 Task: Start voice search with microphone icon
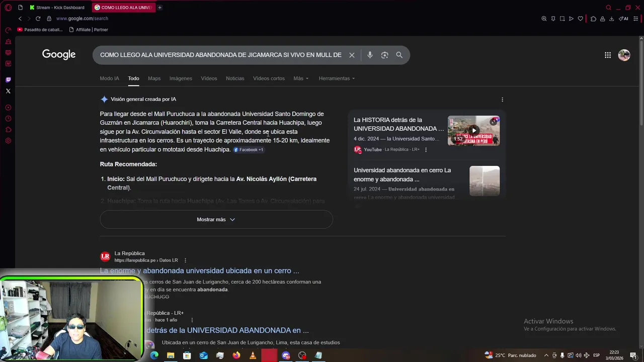click(370, 55)
